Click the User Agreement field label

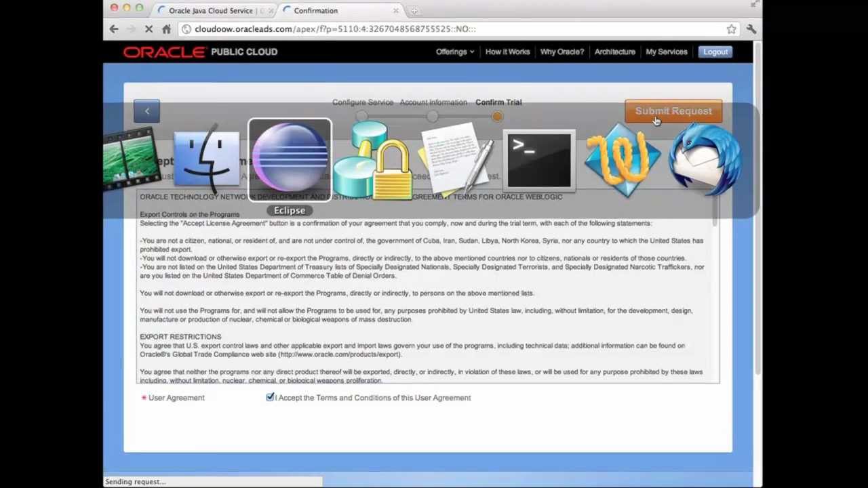pos(176,398)
